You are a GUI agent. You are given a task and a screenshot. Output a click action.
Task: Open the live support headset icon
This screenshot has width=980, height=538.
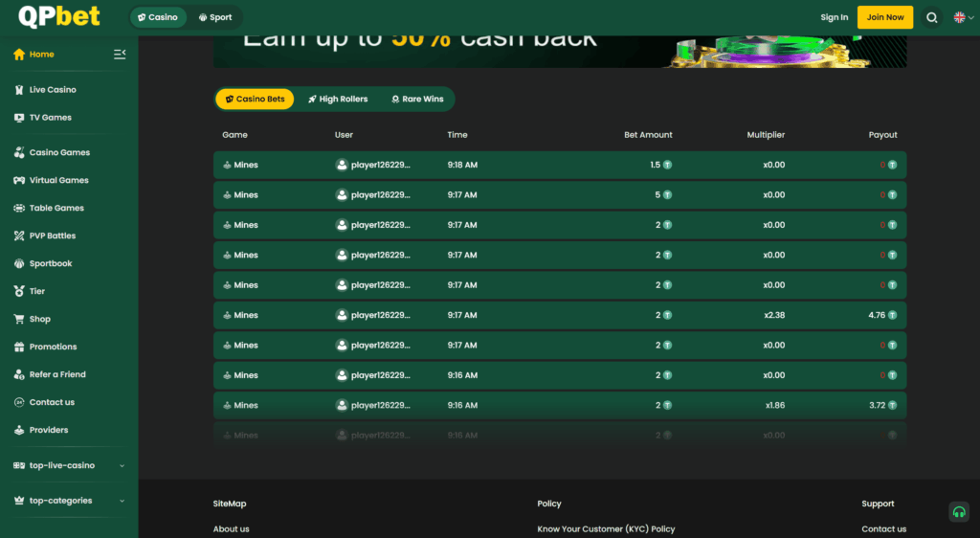coord(959,512)
